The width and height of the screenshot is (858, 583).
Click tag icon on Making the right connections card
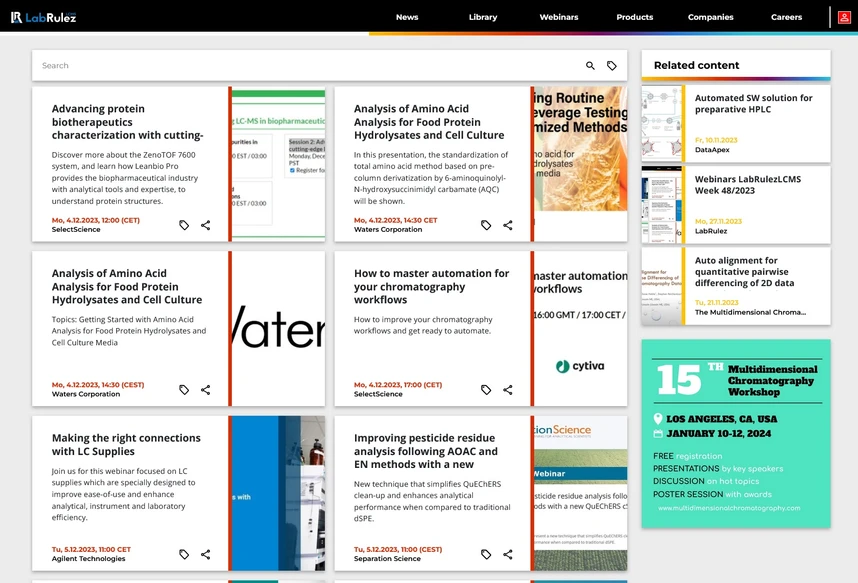click(184, 554)
